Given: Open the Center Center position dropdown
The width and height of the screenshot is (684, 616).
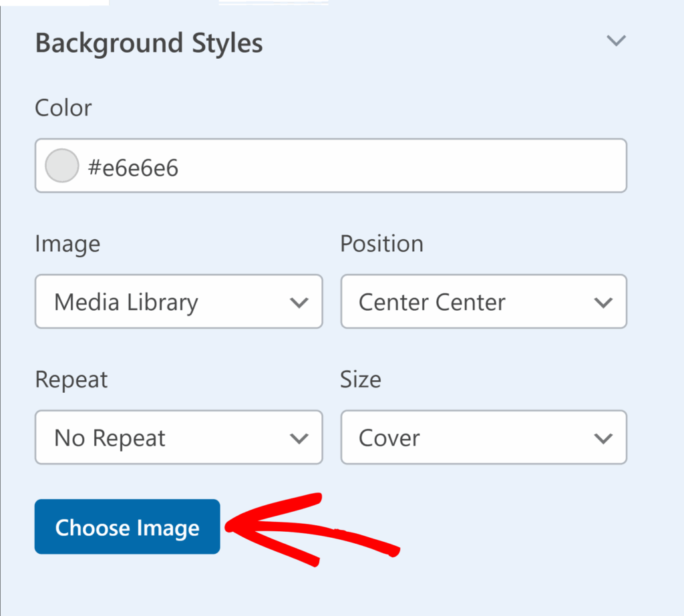Looking at the screenshot, I should tap(484, 301).
